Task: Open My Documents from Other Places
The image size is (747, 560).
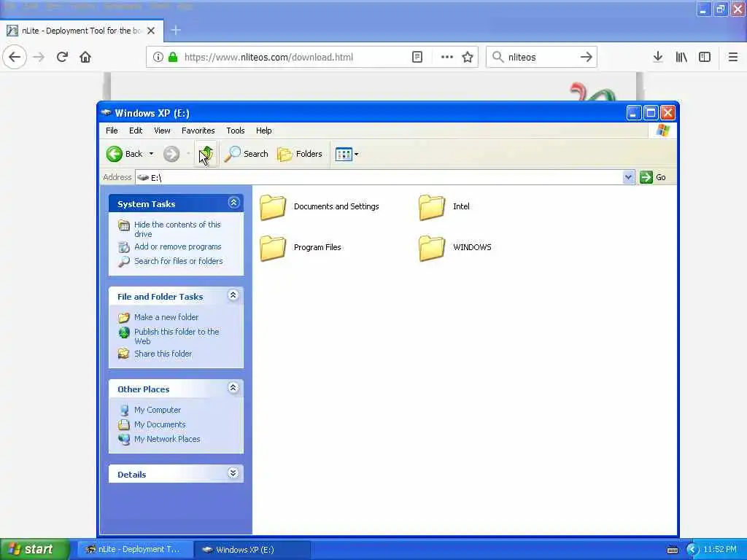Action: pos(160,424)
